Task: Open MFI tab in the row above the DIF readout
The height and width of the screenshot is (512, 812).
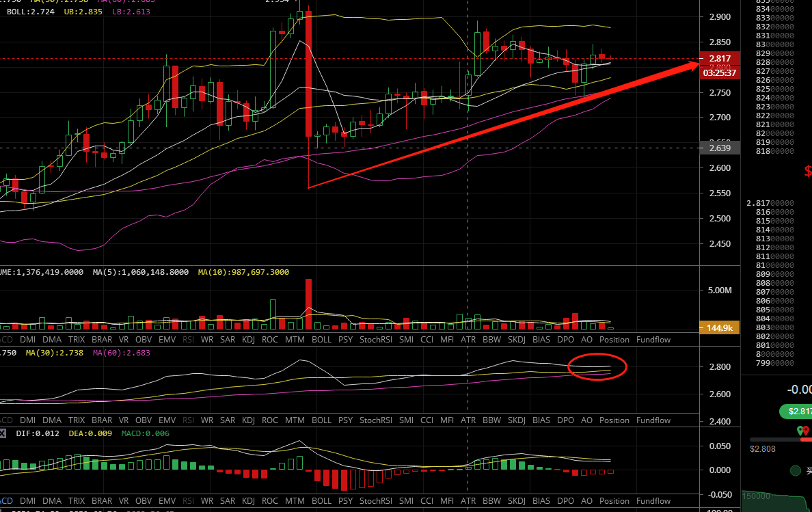Action: [x=447, y=420]
